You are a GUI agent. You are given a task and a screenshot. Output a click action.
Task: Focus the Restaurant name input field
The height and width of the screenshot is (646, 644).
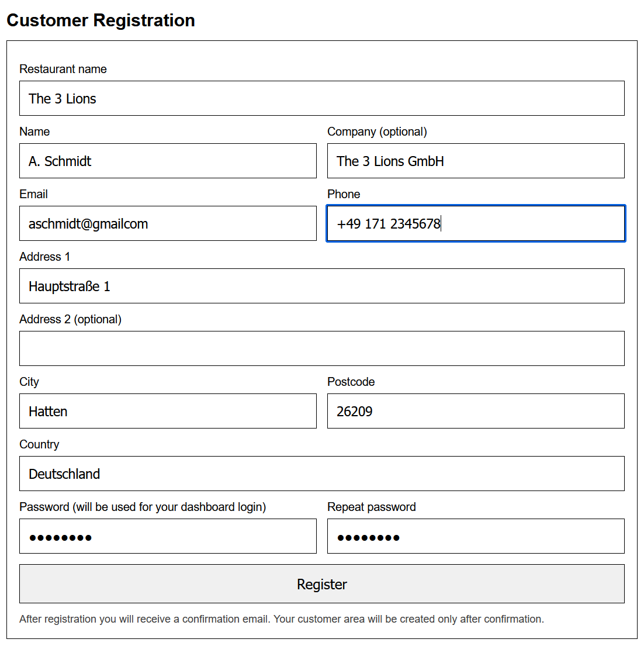(x=321, y=98)
